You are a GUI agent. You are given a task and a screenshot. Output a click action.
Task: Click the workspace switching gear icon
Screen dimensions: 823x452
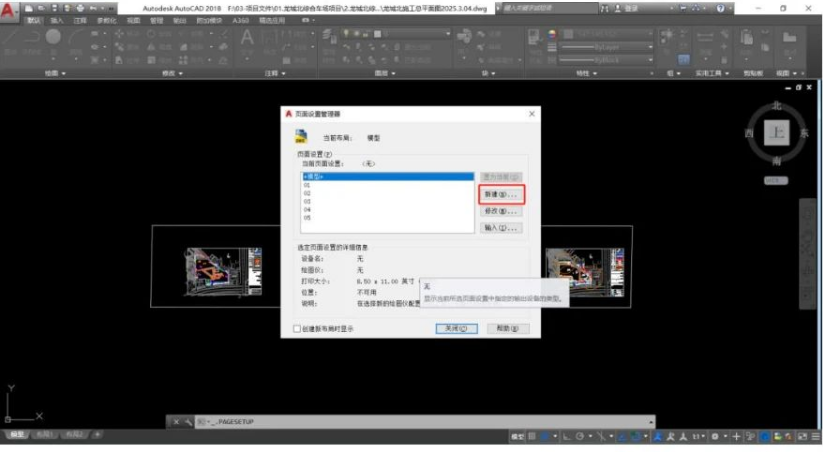(x=715, y=436)
